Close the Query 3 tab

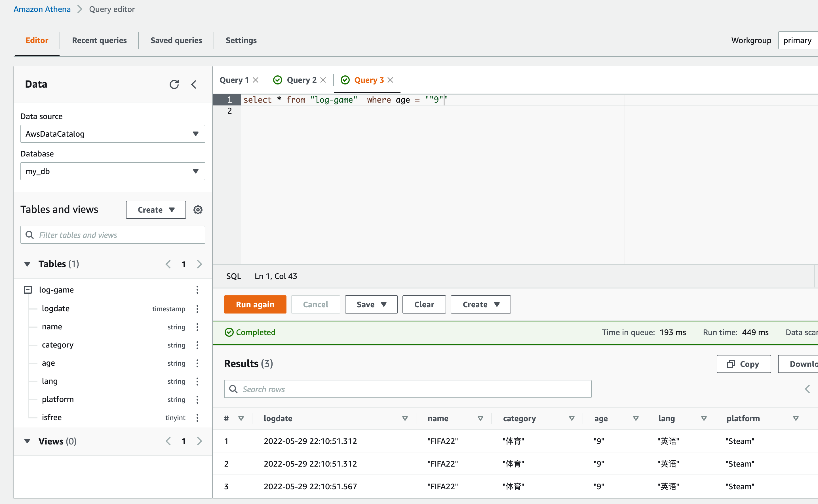[390, 80]
